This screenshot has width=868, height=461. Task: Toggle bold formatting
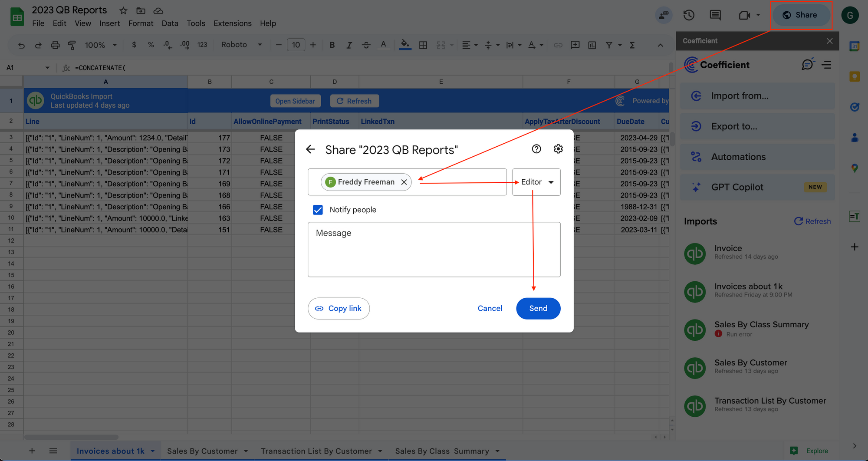click(332, 45)
